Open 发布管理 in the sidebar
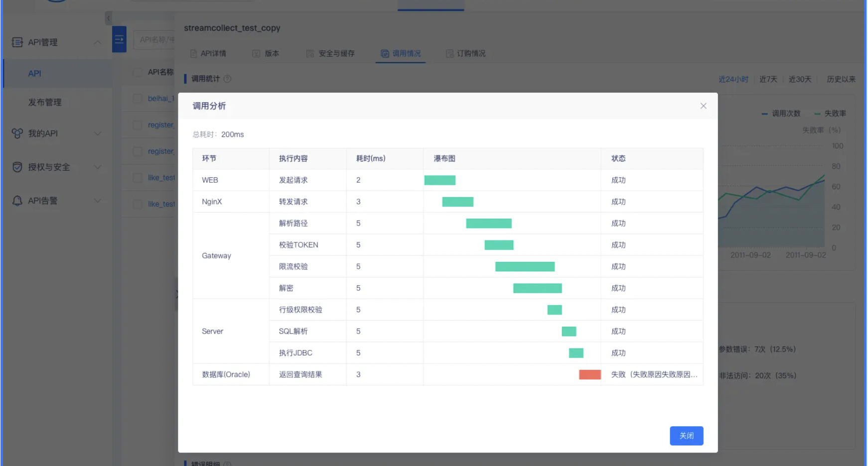The width and height of the screenshot is (868, 466). click(45, 102)
